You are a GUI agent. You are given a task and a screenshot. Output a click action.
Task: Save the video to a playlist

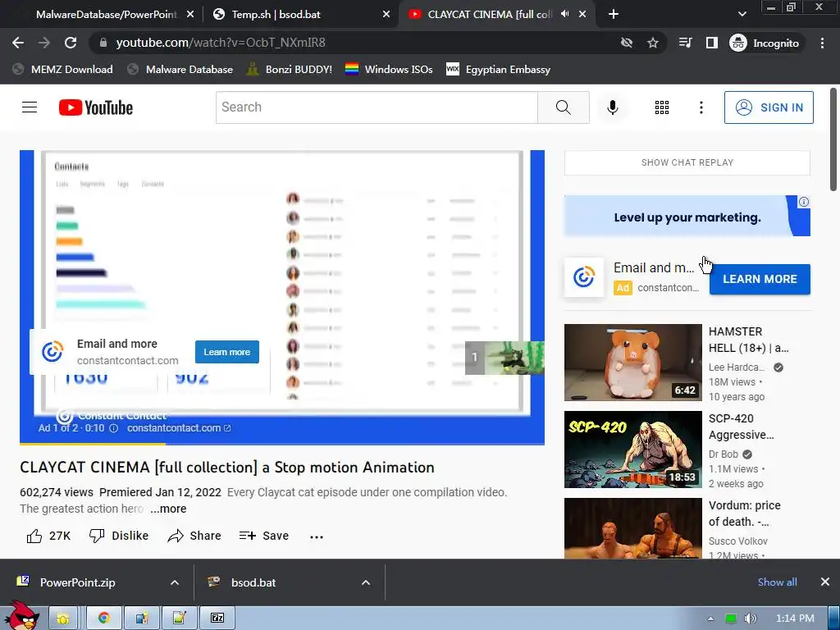pos(264,536)
